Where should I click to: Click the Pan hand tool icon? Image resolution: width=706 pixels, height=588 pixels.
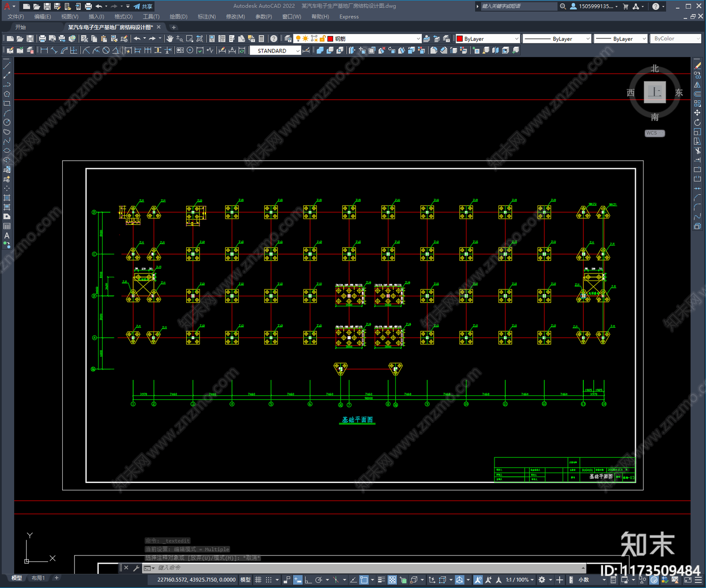170,39
